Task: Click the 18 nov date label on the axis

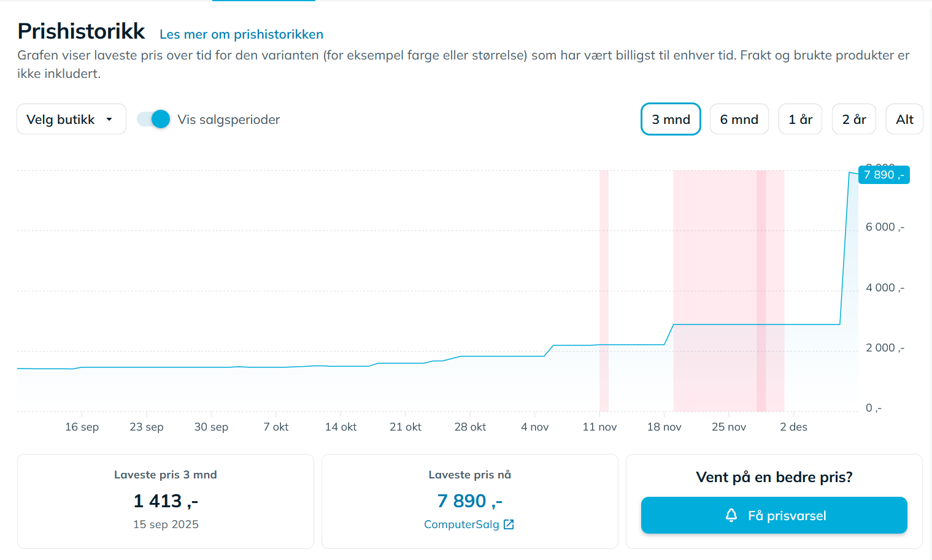Action: 664,427
